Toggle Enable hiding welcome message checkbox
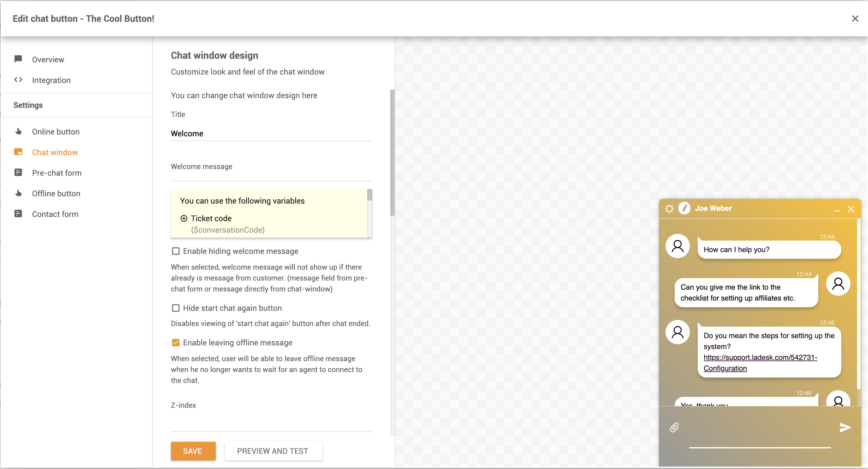The image size is (868, 469). 175,251
